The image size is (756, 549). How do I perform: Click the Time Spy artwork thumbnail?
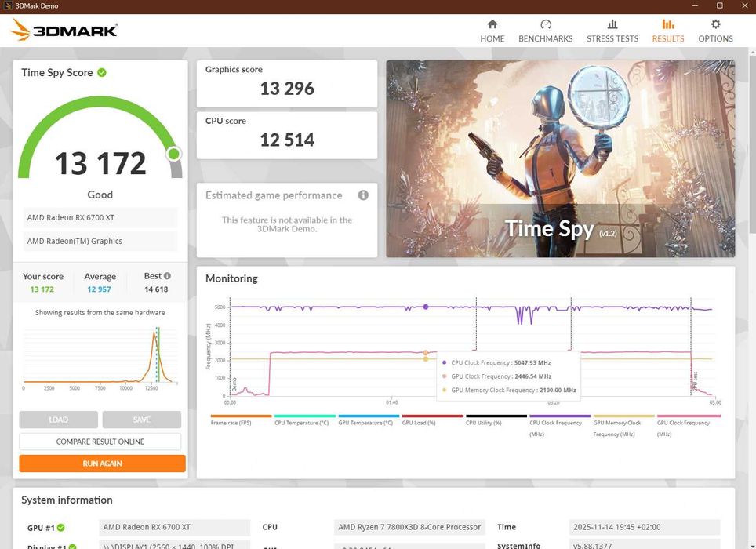point(560,158)
